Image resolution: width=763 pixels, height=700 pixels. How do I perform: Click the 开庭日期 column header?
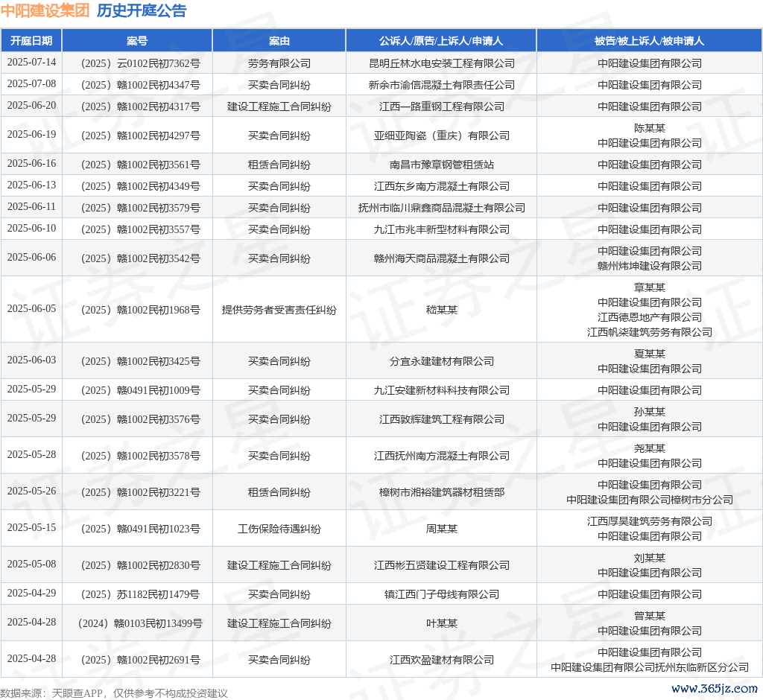pos(31,41)
